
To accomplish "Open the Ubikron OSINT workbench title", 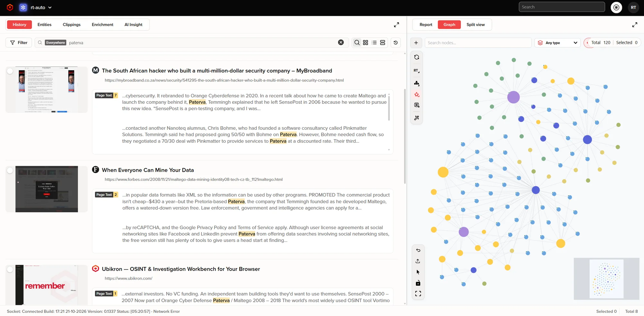I will [181, 269].
